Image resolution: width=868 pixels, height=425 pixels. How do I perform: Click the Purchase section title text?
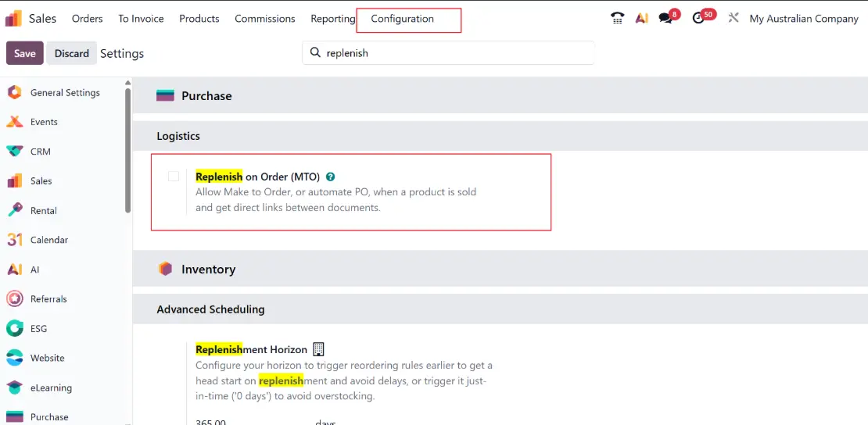pyautogui.click(x=206, y=96)
